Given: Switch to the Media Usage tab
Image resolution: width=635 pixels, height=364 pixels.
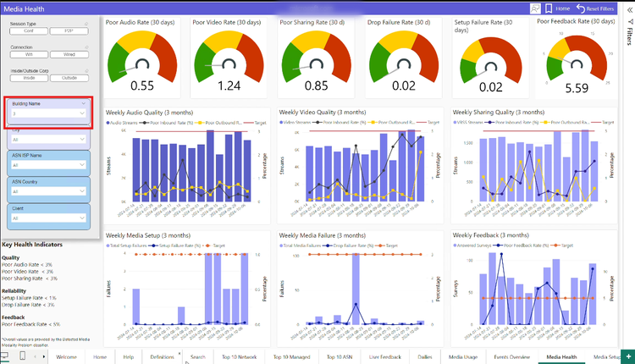Looking at the screenshot, I should coord(462,356).
